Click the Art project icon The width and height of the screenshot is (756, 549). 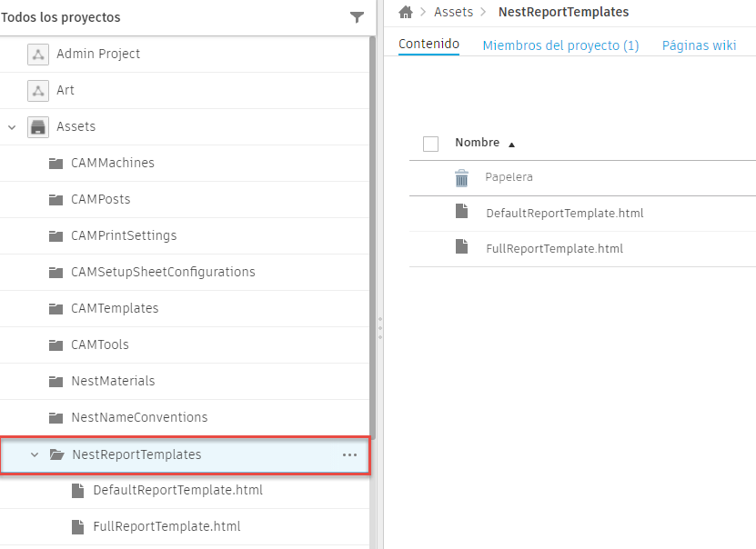[37, 90]
